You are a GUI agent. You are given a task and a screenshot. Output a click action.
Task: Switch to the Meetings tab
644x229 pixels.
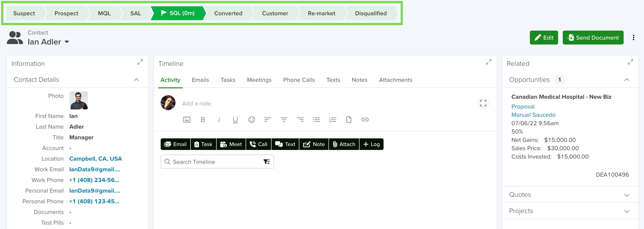(259, 80)
